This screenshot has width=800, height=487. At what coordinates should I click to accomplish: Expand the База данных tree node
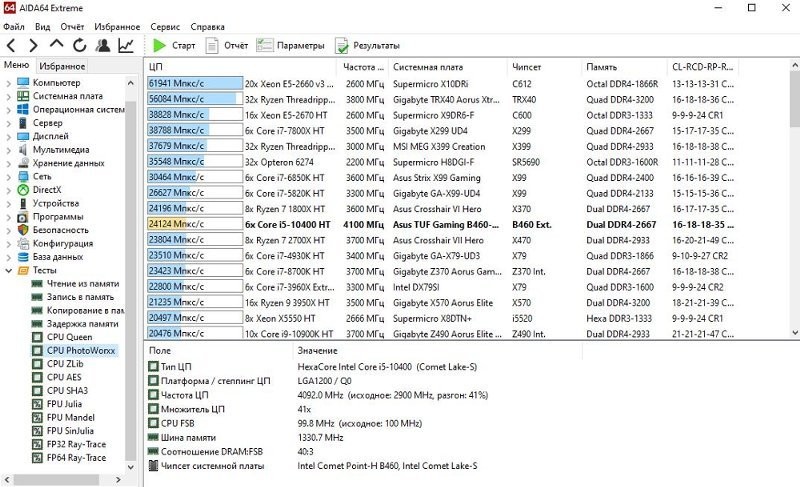click(8, 257)
